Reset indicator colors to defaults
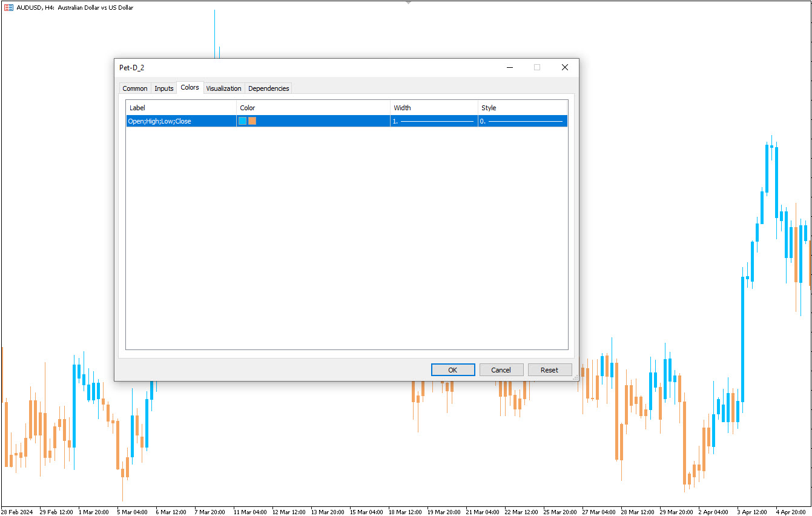The width and height of the screenshot is (812, 516). click(x=550, y=369)
